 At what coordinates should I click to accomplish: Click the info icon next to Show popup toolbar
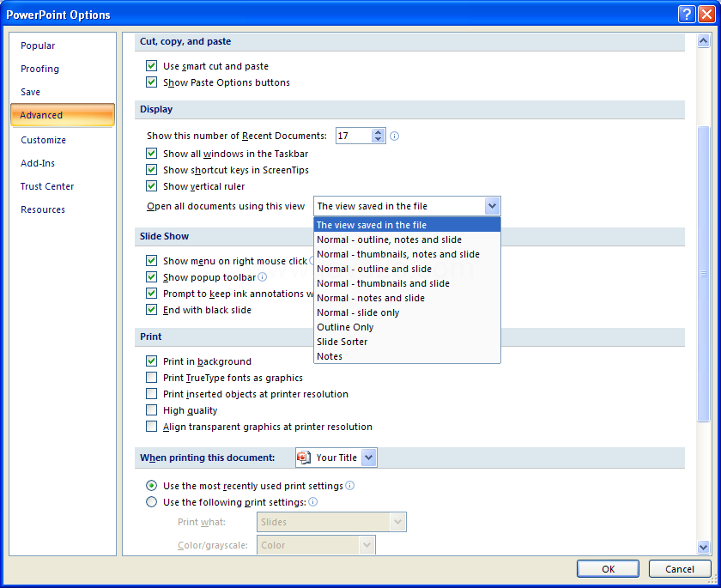click(262, 276)
